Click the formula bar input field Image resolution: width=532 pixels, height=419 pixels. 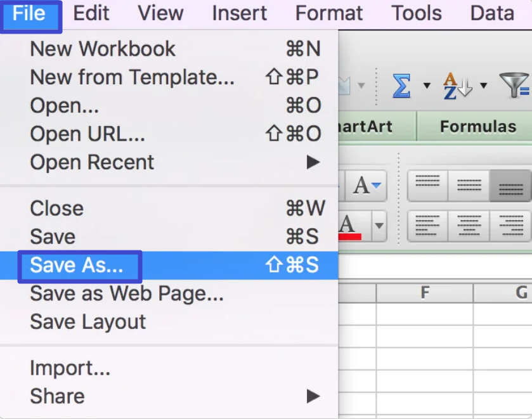tap(436, 267)
